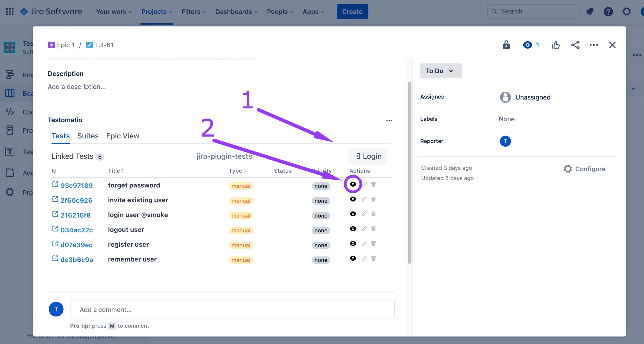Delete the 'logout user' test via trash icon
Image resolution: width=644 pixels, height=344 pixels.
tap(373, 229)
